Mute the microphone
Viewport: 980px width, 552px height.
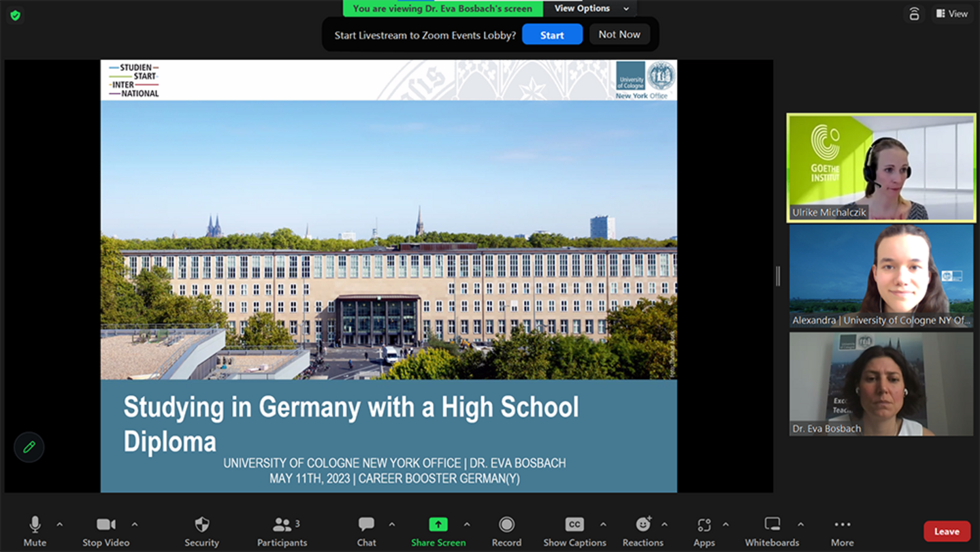point(35,531)
